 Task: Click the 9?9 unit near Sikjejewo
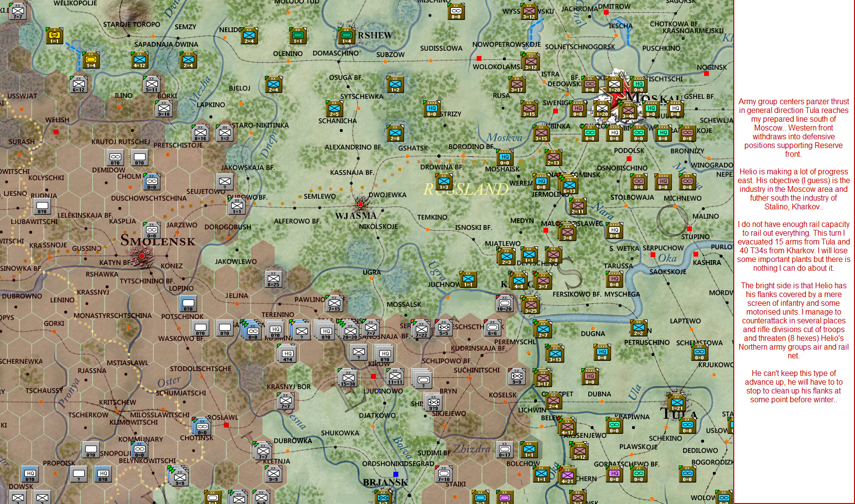pyautogui.click(x=433, y=403)
